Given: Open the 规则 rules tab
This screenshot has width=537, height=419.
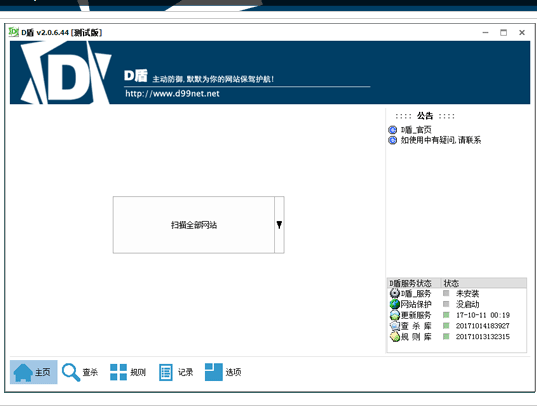Looking at the screenshot, I should point(128,372).
